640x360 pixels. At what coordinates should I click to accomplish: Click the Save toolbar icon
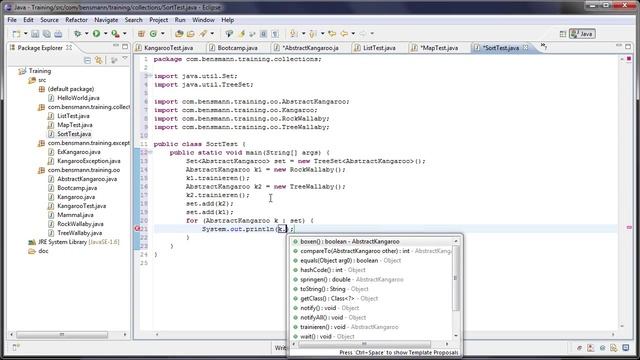click(35, 34)
